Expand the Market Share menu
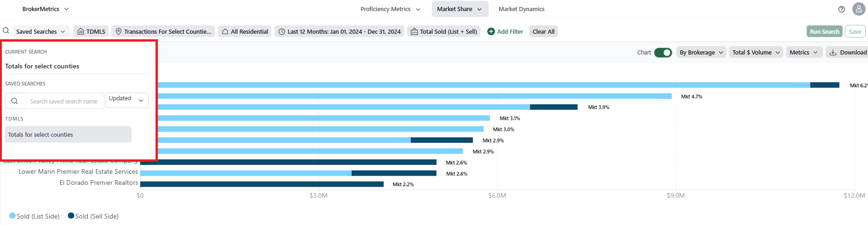This screenshot has height=225, width=868. 460,9
